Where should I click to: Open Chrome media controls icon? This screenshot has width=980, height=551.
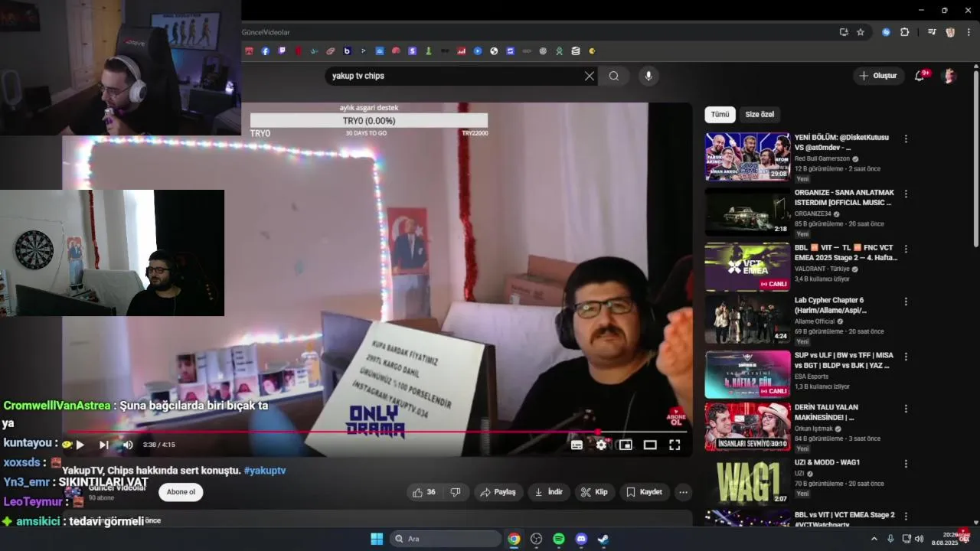932,32
